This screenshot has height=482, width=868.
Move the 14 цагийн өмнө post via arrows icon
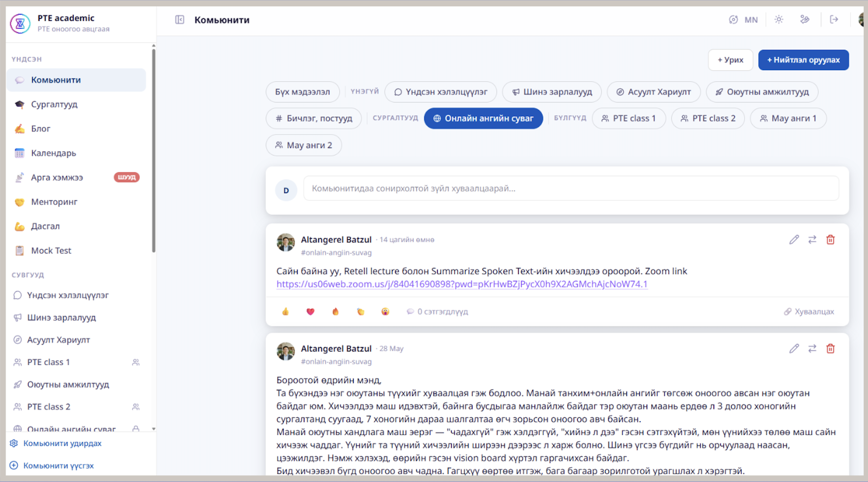click(x=812, y=240)
